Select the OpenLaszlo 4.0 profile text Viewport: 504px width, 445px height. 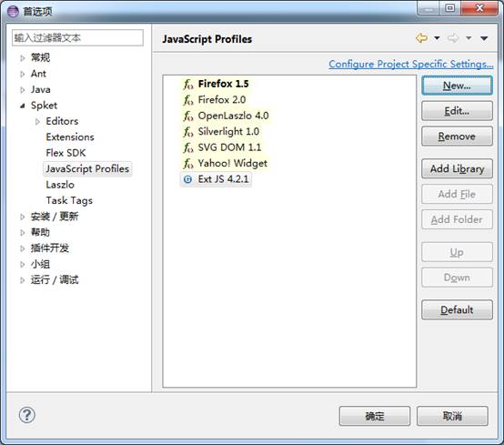234,116
